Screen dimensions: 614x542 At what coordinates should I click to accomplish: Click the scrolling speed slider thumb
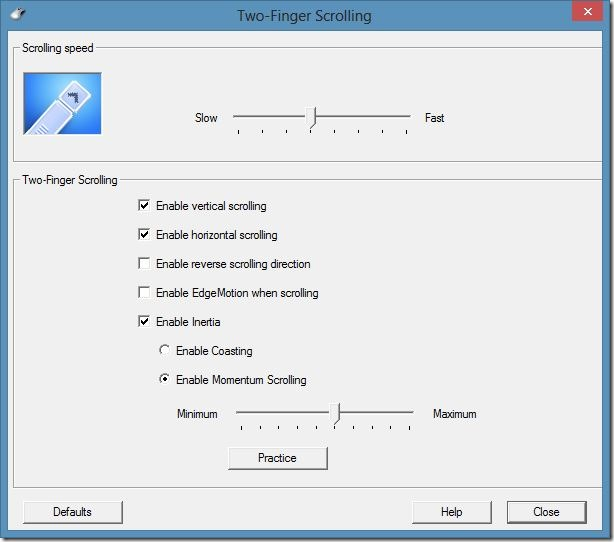(312, 118)
